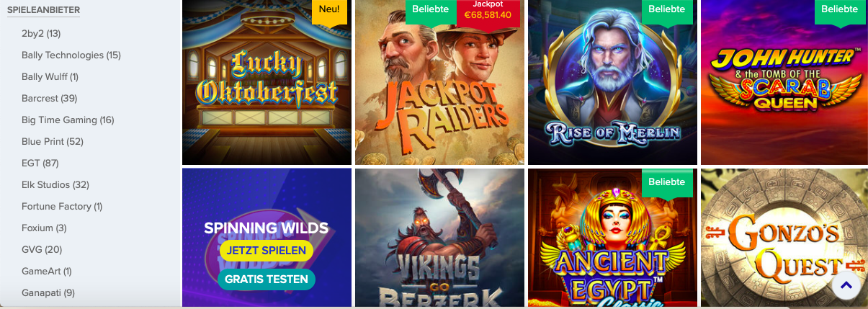Open the Gonzo's Quest game tile
Screen dimensions: 868x309
[784, 238]
